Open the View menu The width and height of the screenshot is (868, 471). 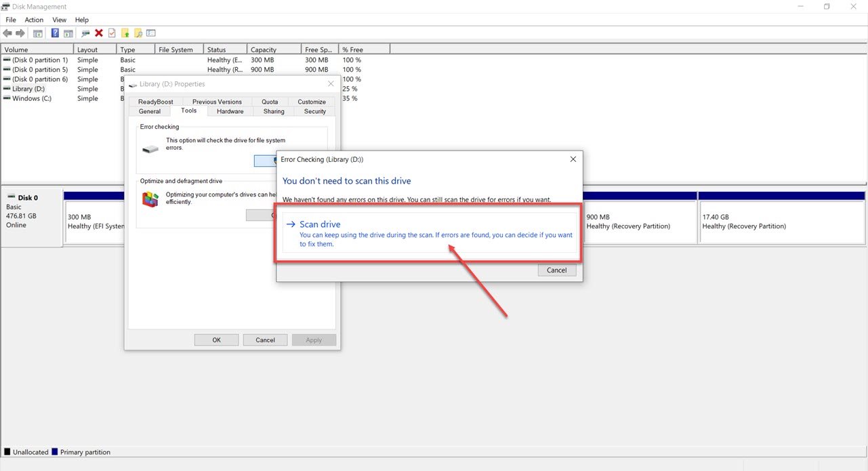point(59,20)
